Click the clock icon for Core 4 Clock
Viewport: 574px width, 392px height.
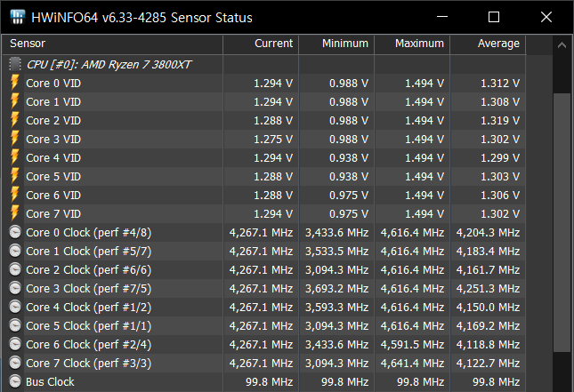15,307
